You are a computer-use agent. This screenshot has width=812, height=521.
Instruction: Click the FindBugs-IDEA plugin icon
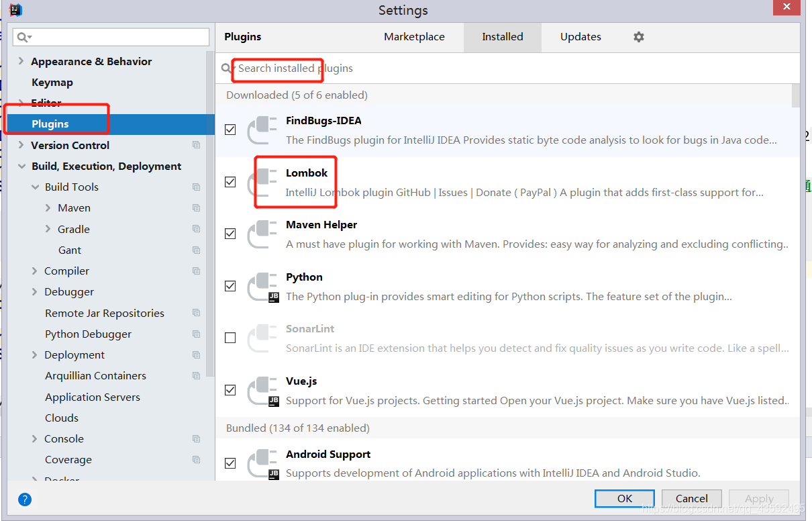pos(262,130)
